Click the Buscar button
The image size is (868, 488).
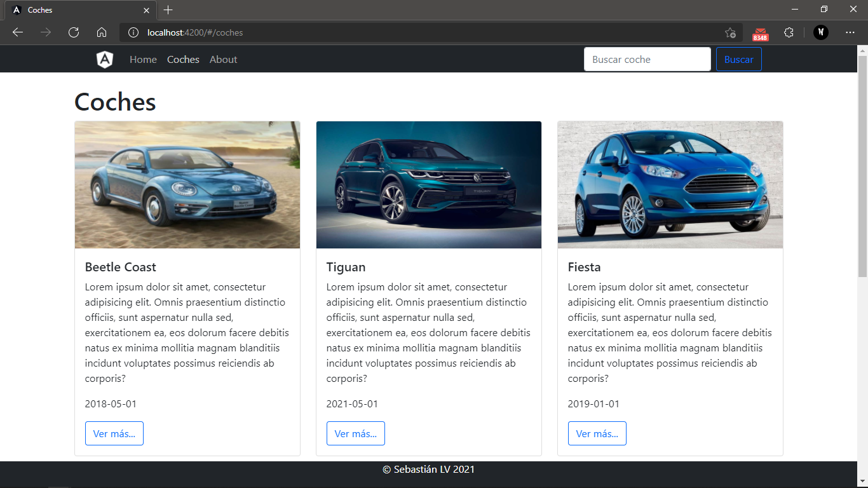(739, 59)
